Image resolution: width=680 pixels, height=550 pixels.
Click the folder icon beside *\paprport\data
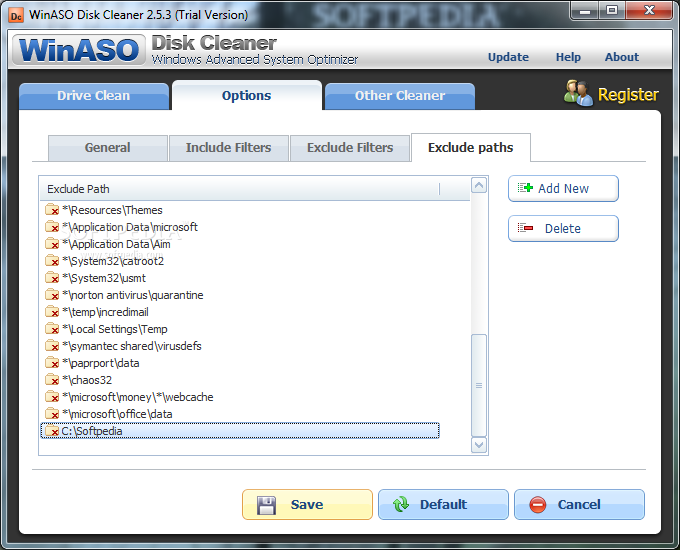(x=52, y=363)
